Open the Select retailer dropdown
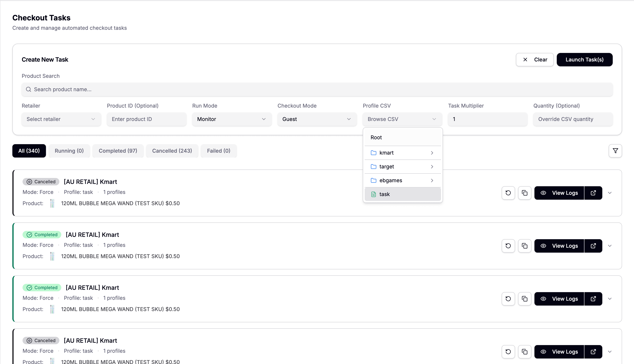 click(x=61, y=119)
